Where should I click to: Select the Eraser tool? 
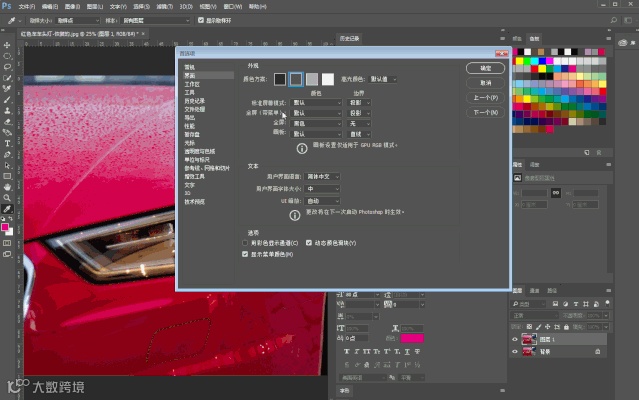[7, 122]
